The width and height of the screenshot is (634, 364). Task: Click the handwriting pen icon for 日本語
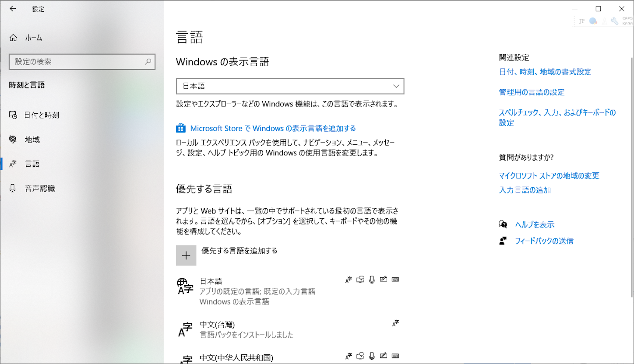point(384,280)
